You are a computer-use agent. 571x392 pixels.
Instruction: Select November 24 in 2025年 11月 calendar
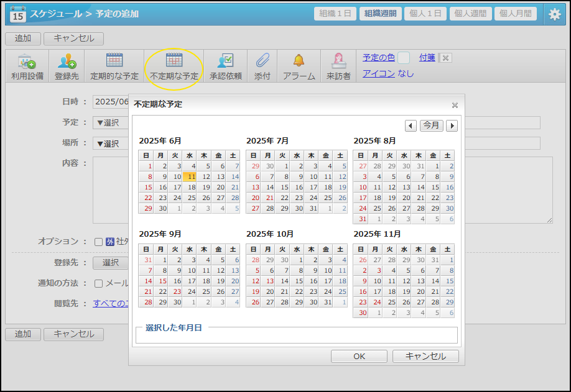point(375,302)
